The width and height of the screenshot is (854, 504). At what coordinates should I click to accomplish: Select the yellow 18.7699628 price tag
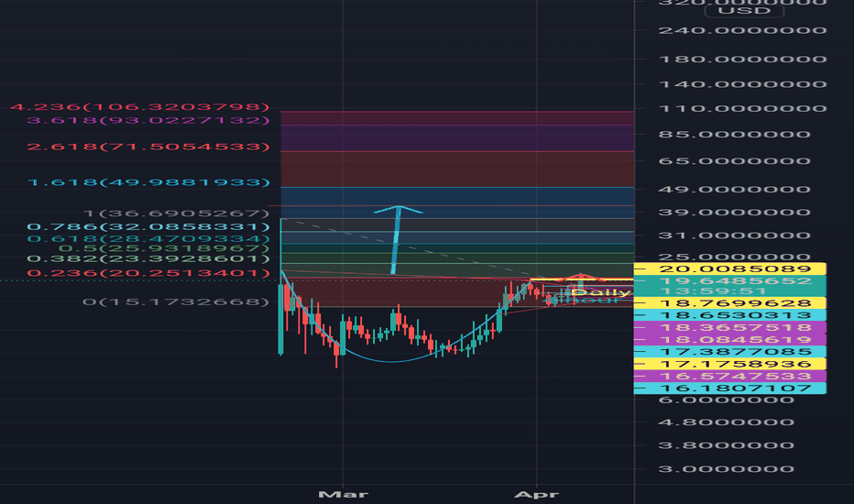click(x=729, y=303)
